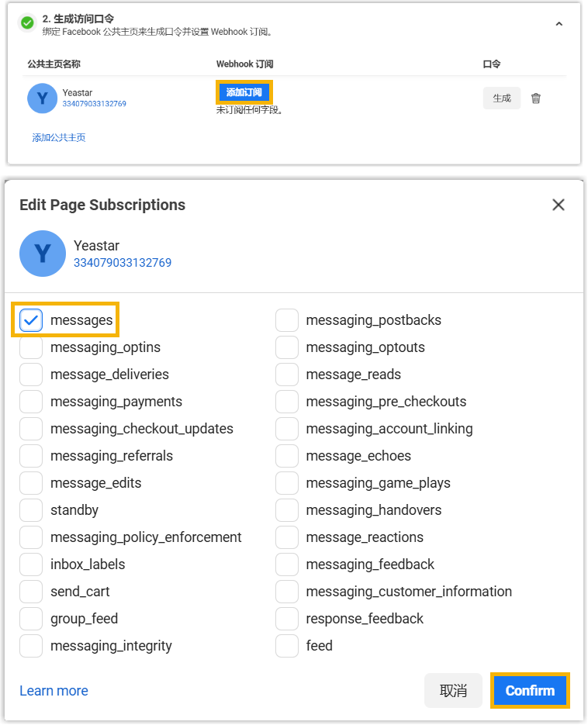Open the Learn more link
Viewport: 588px width, 725px height.
coord(54,691)
